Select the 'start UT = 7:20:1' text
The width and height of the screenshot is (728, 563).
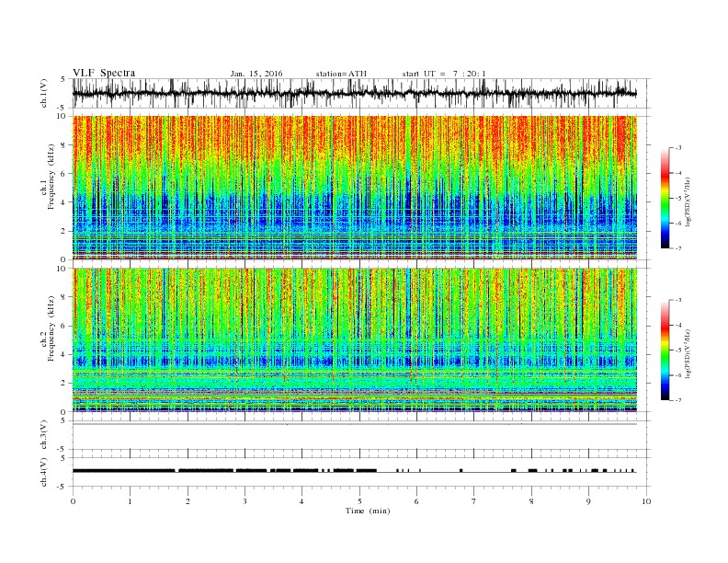click(444, 74)
